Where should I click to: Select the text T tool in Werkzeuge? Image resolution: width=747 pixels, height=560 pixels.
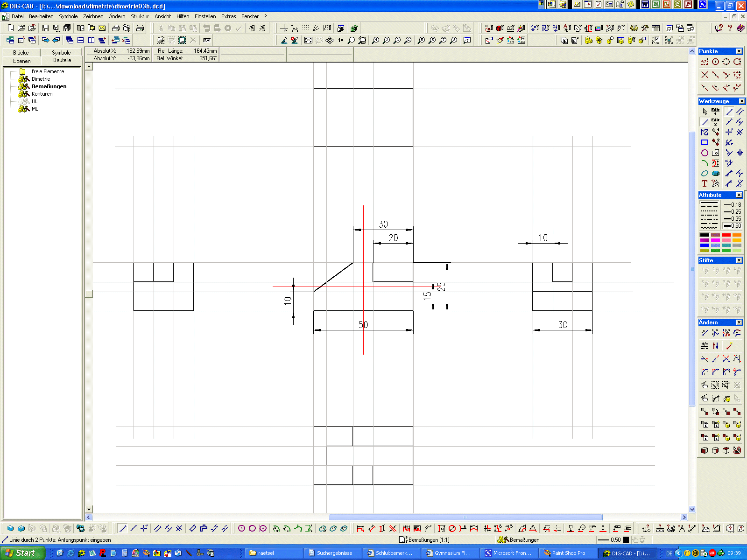click(705, 183)
